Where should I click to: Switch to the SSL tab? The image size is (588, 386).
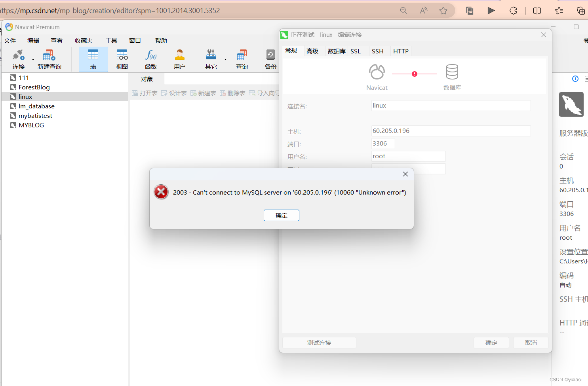[356, 51]
